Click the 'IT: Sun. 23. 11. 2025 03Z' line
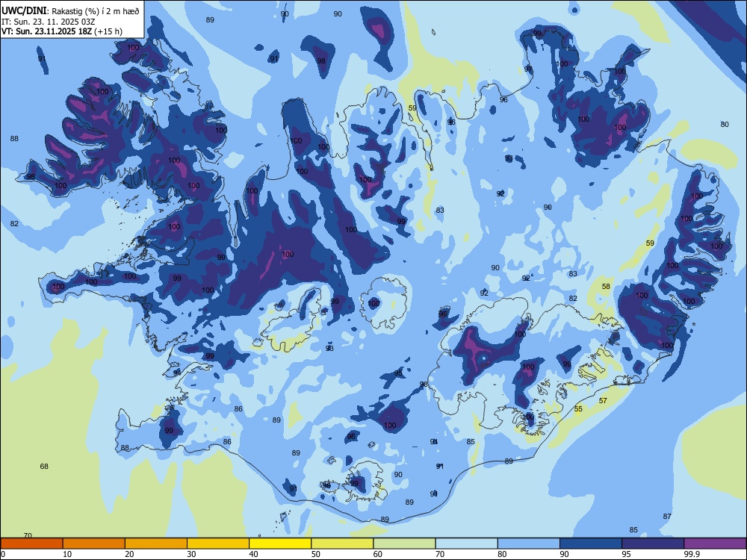 coord(48,22)
